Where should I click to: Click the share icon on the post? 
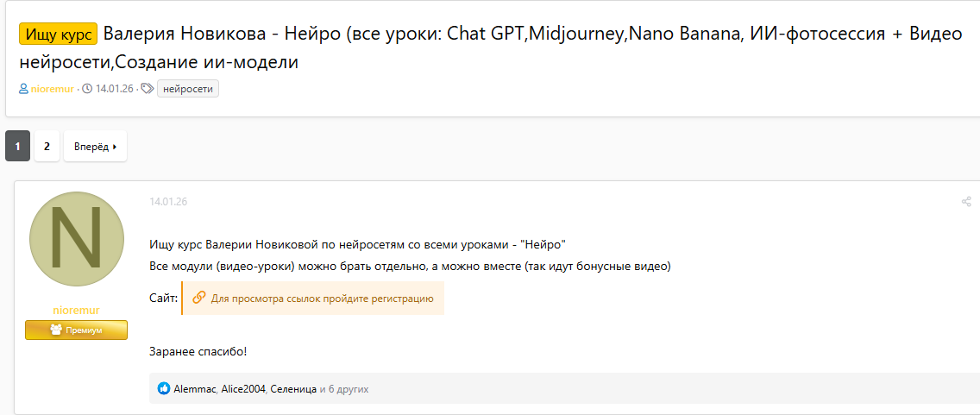pyautogui.click(x=966, y=202)
